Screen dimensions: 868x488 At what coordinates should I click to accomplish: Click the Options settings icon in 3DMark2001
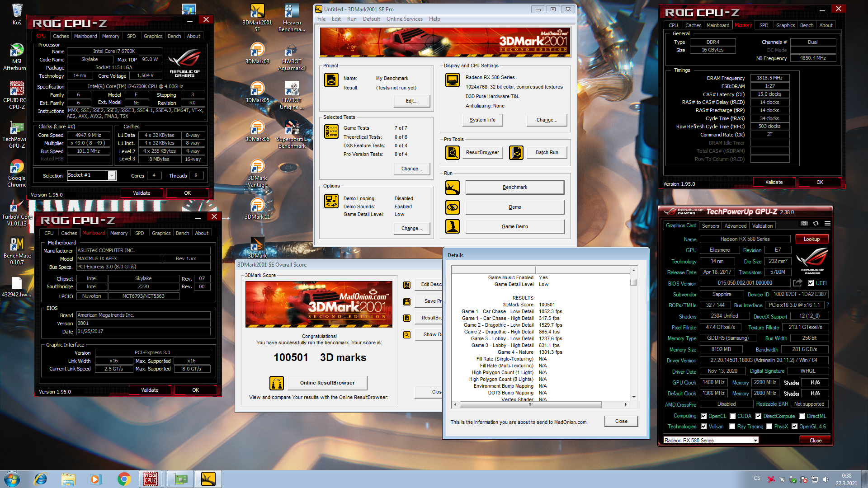coord(331,201)
